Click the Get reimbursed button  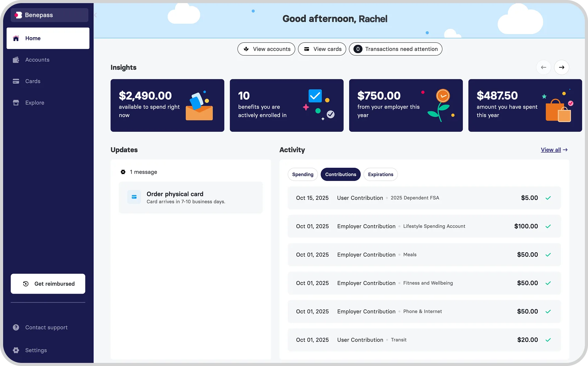pyautogui.click(x=48, y=284)
